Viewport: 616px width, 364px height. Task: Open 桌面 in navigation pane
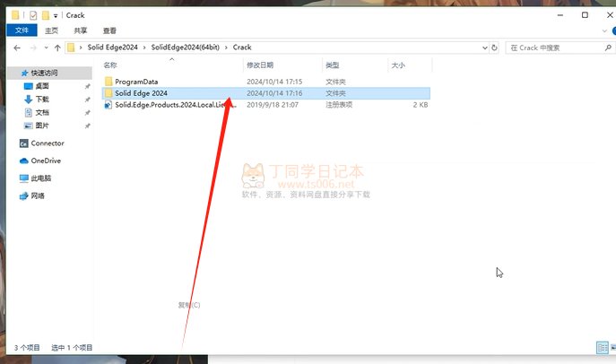coord(42,86)
